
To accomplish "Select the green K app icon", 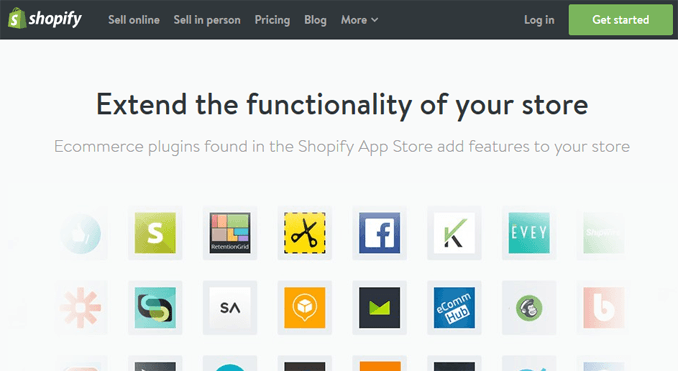I will [454, 233].
